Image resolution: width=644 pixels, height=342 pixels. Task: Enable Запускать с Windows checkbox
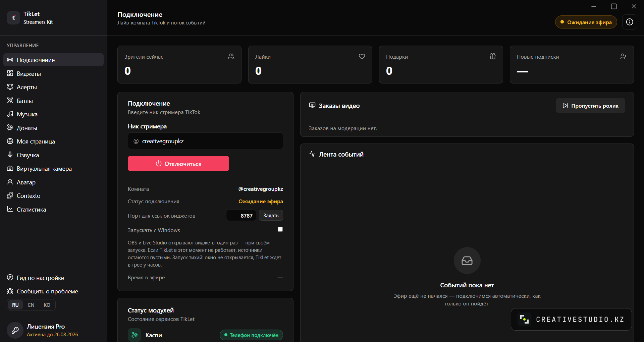pos(280,229)
